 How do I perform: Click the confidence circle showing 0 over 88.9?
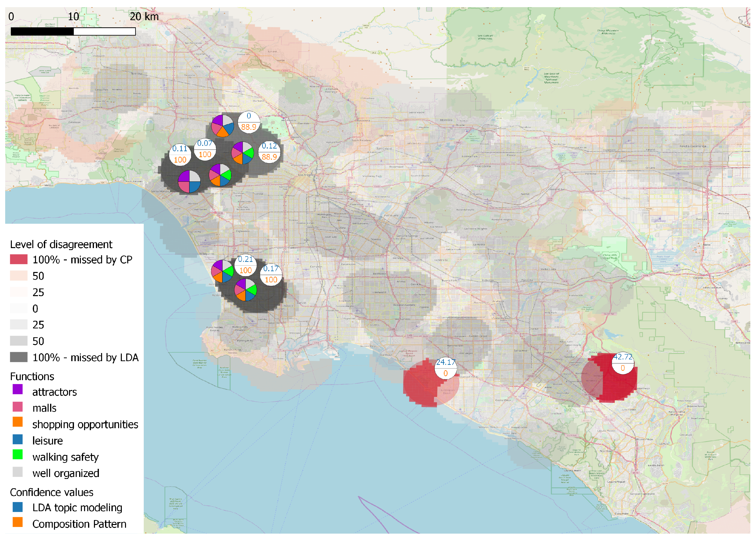[249, 122]
